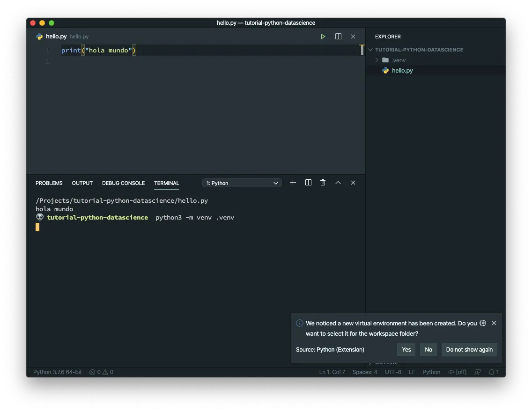Choose 'Do not show again'

[469, 350]
